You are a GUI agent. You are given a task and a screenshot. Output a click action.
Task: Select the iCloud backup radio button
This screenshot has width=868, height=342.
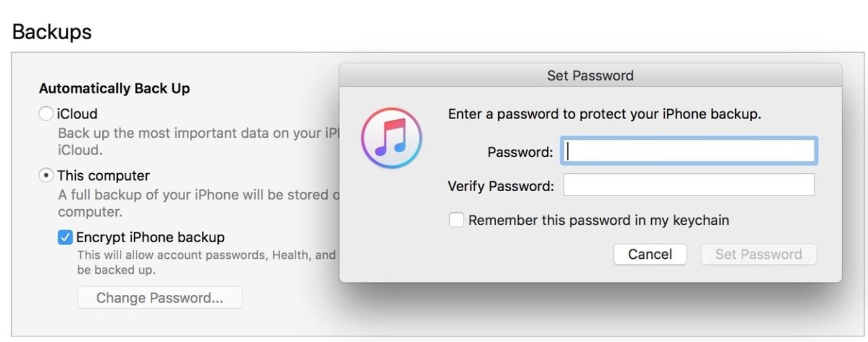tap(46, 114)
